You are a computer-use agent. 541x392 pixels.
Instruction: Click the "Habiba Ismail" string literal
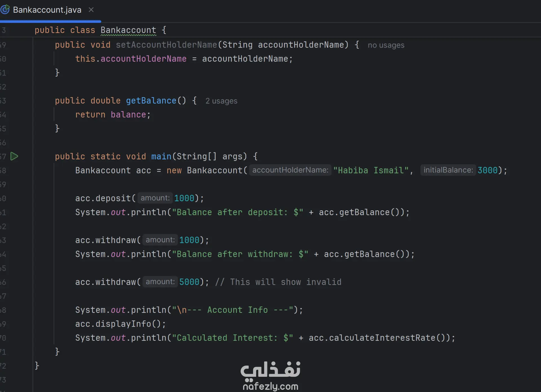pos(371,170)
